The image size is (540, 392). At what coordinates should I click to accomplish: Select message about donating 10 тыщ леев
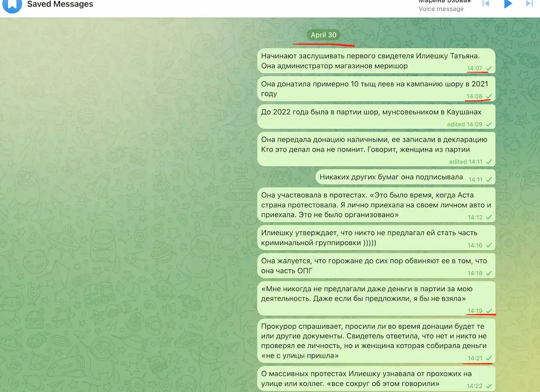click(376, 89)
